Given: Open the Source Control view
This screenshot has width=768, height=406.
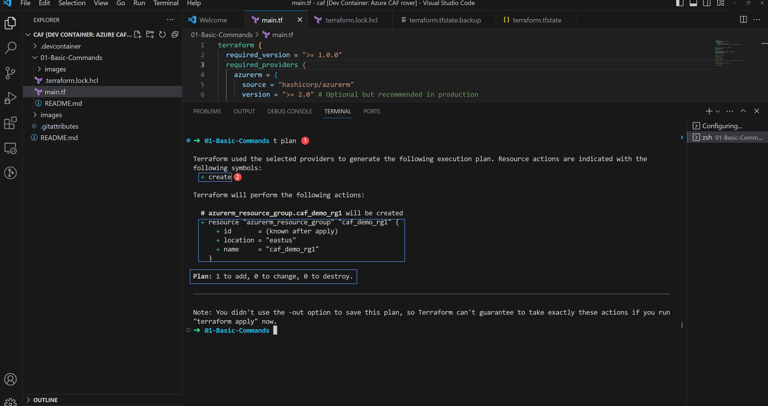Looking at the screenshot, I should tap(11, 73).
